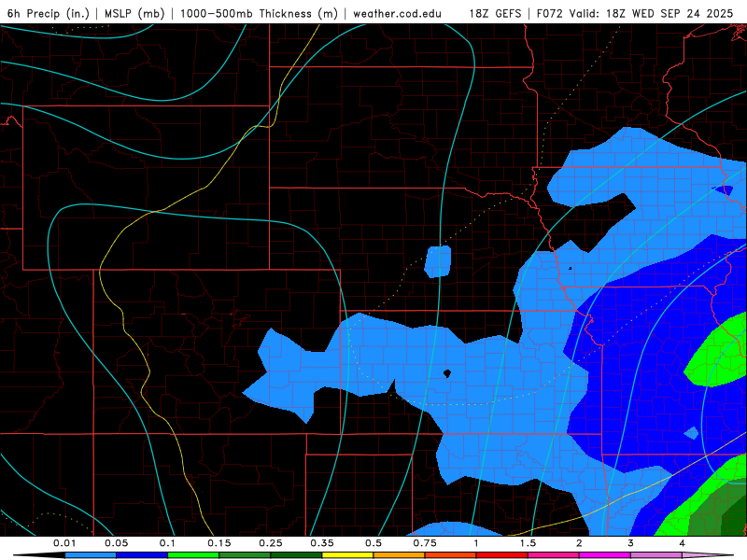The image size is (747, 560).
Task: Click the '0.01' legend value label
Action: [64, 543]
